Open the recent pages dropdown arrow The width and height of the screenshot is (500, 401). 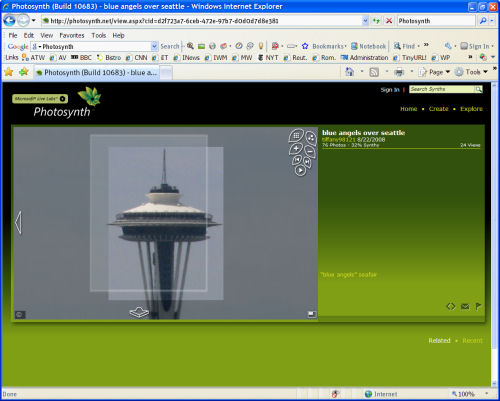pyautogui.click(x=34, y=21)
